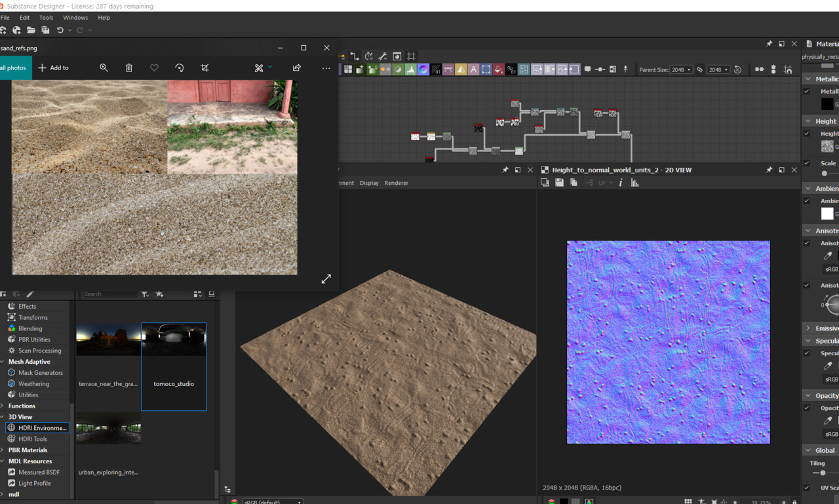This screenshot has height=504, width=839.
Task: Open the histogram icon in 2D View
Action: click(x=634, y=183)
